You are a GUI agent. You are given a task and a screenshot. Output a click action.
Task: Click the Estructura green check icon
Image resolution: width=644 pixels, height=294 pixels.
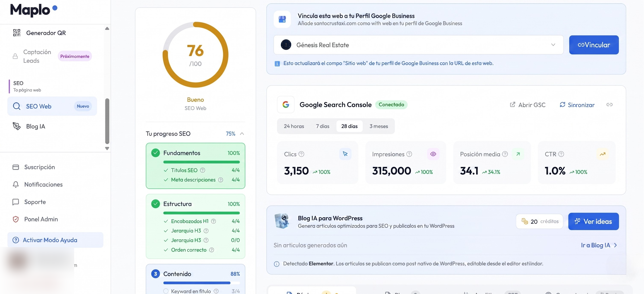pyautogui.click(x=156, y=204)
